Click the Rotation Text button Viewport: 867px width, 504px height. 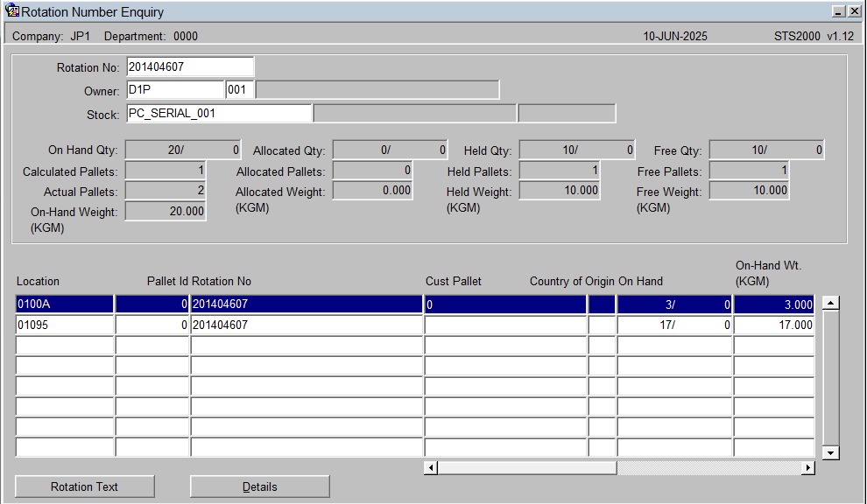[x=85, y=486]
